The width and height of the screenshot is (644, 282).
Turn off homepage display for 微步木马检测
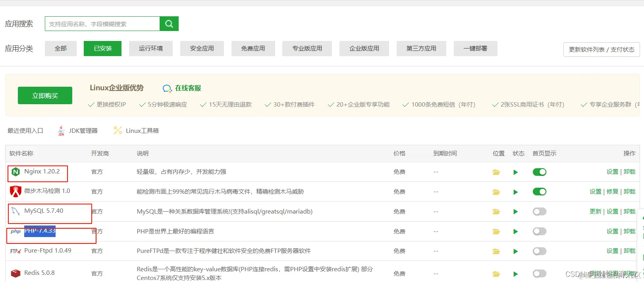click(539, 192)
